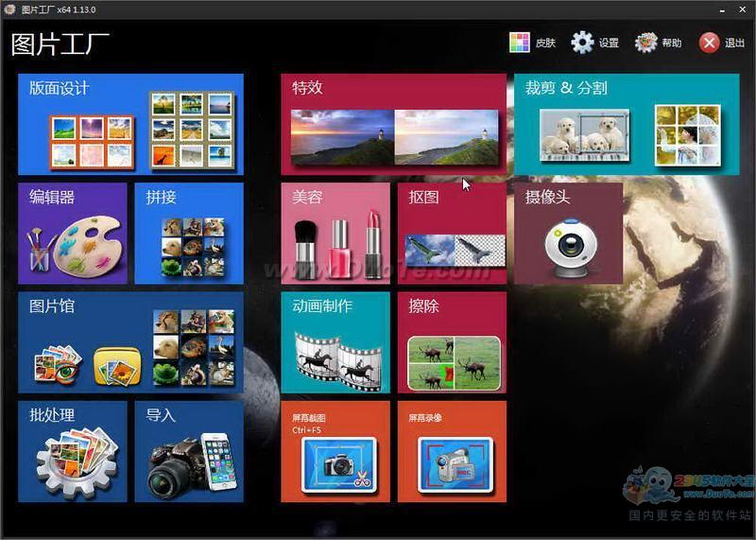Start the 批处理 batch processing tool
This screenshot has height=540, width=756.
(x=72, y=452)
